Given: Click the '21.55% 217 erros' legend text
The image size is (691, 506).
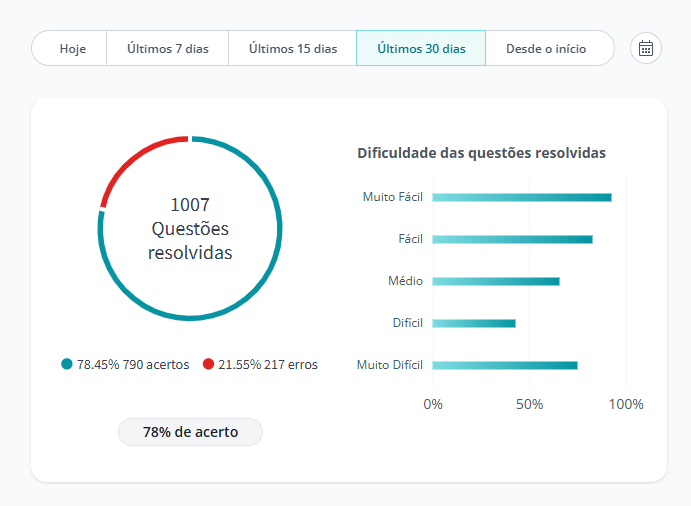Looking at the screenshot, I should pos(267,365).
